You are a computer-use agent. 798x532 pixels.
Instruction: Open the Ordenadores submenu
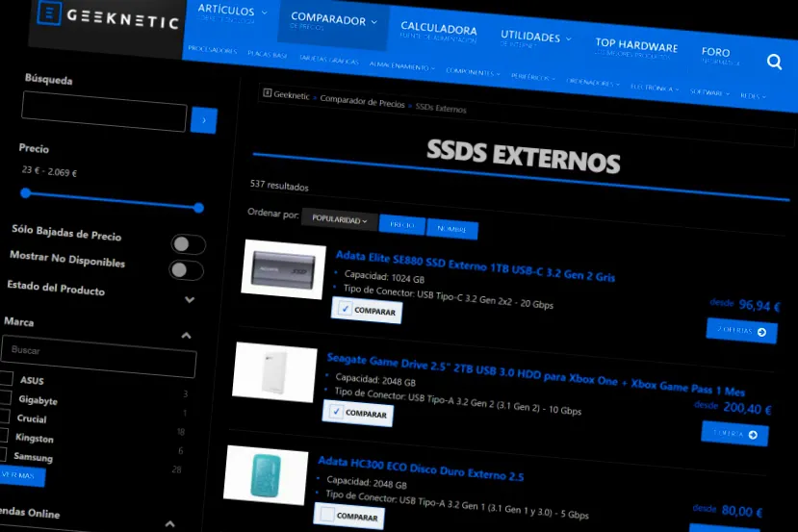pyautogui.click(x=592, y=83)
